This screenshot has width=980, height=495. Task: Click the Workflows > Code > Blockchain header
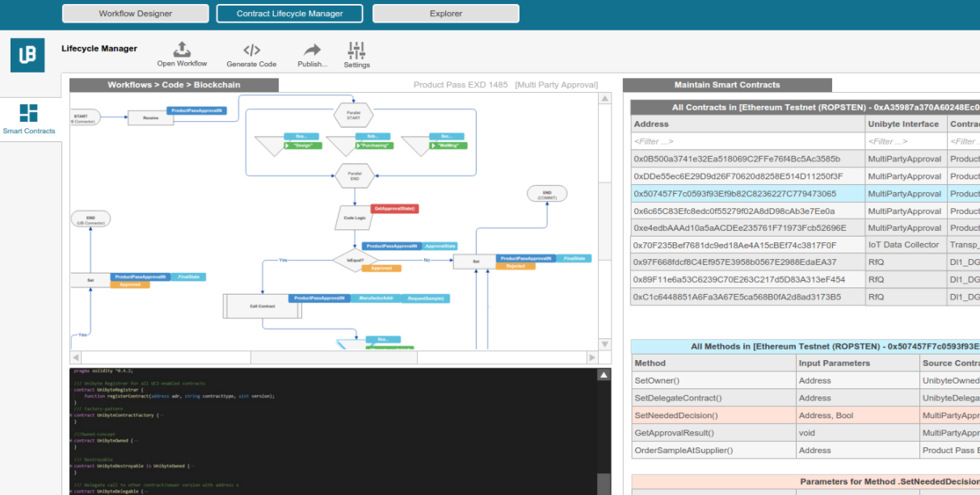174,85
